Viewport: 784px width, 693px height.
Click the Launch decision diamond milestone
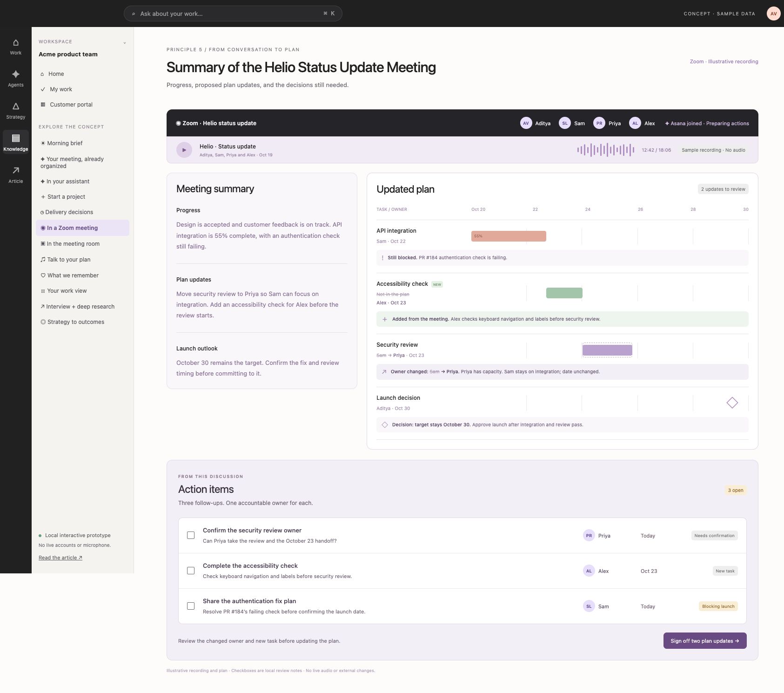point(732,403)
